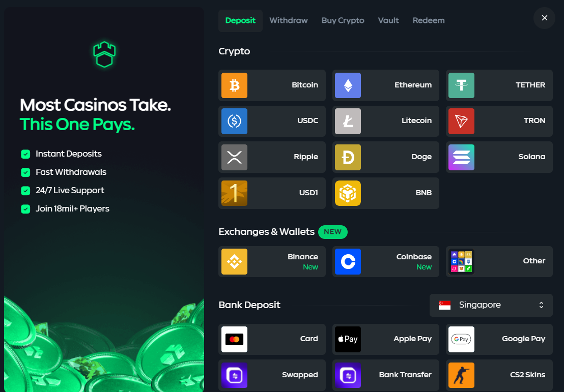Click the Join 18mil+ Players checkmark
Viewport: 564px width, 392px height.
(x=25, y=209)
